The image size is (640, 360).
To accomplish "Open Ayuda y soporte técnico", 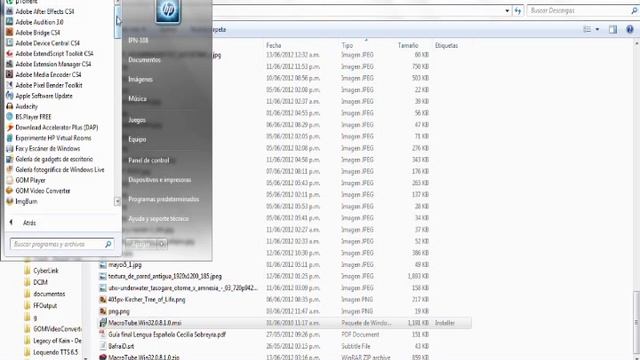I will tap(158, 219).
